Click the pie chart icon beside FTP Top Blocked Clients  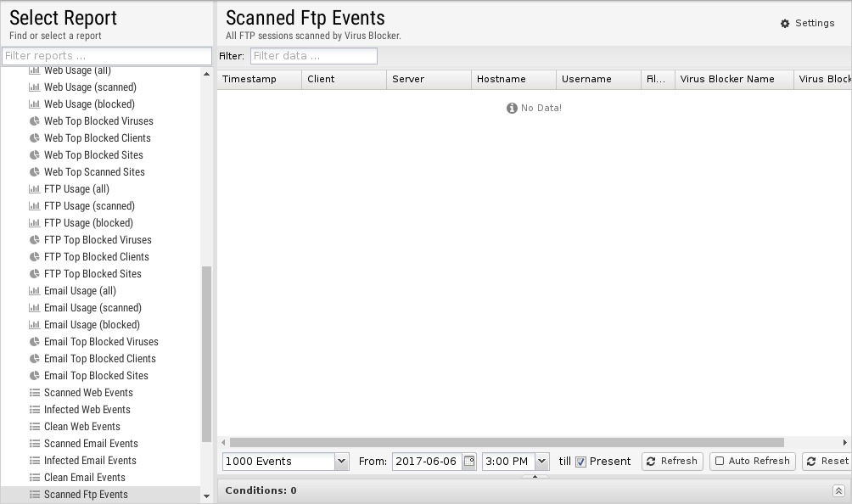click(x=34, y=256)
